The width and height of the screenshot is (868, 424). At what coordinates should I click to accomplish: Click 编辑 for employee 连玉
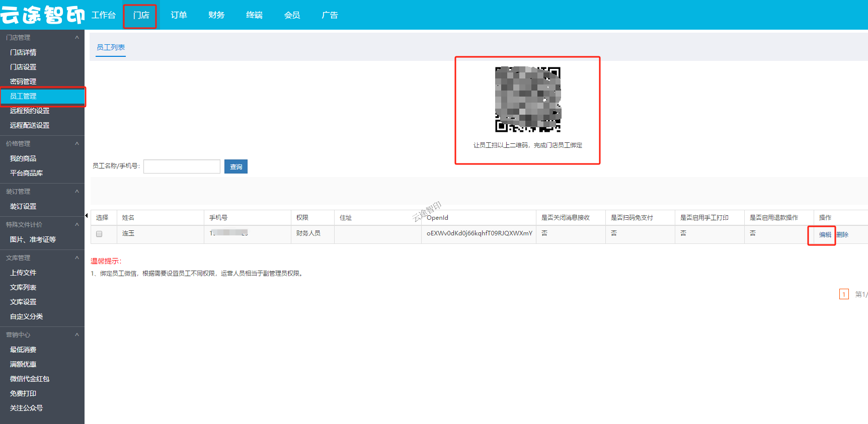pyautogui.click(x=825, y=235)
